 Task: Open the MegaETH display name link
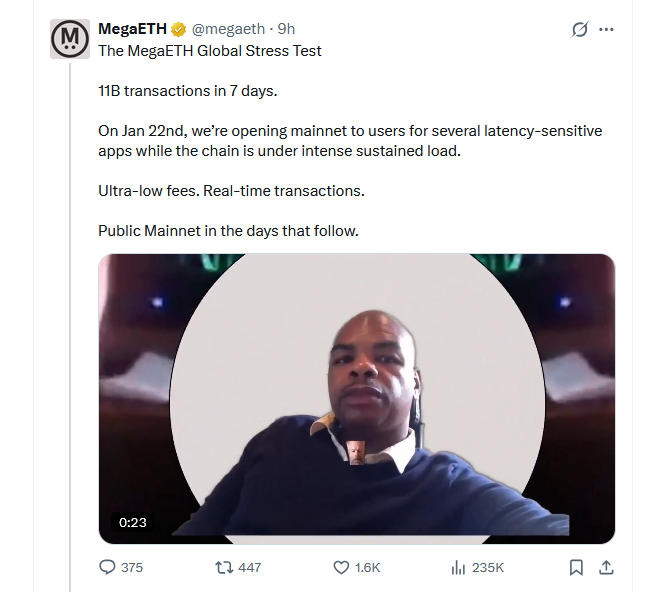(132, 29)
